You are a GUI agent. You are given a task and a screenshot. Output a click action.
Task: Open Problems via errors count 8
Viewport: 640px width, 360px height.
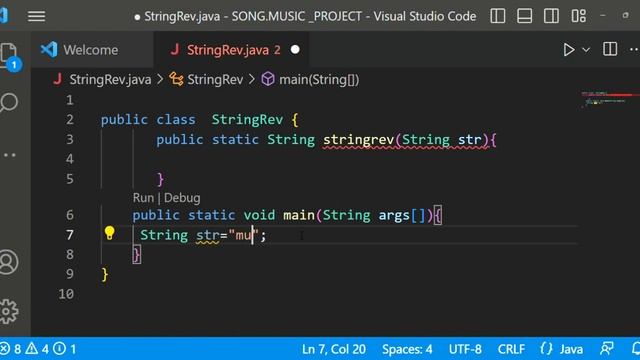click(x=11, y=349)
